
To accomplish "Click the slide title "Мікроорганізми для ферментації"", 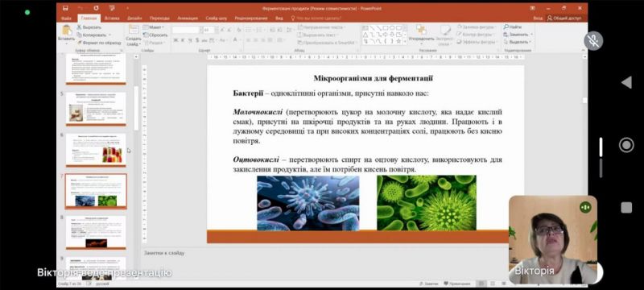I will click(373, 78).
